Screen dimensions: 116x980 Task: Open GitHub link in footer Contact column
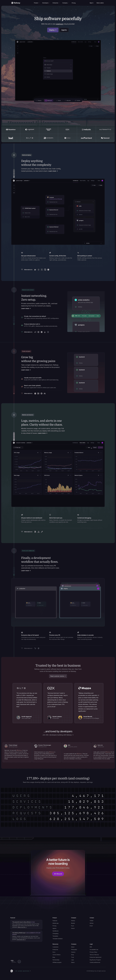click(x=92, y=923)
